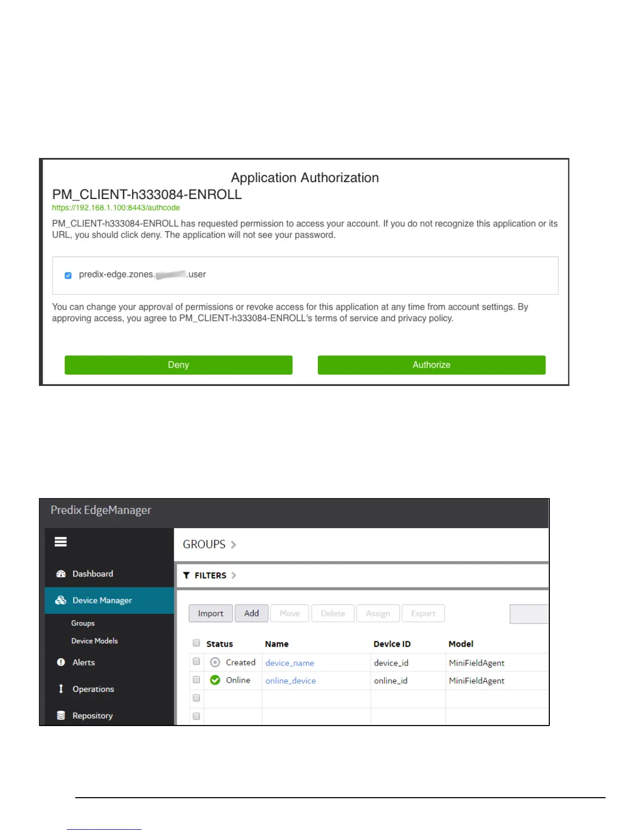The width and height of the screenshot is (644, 834).
Task: Click the Name column header
Action: tap(277, 644)
